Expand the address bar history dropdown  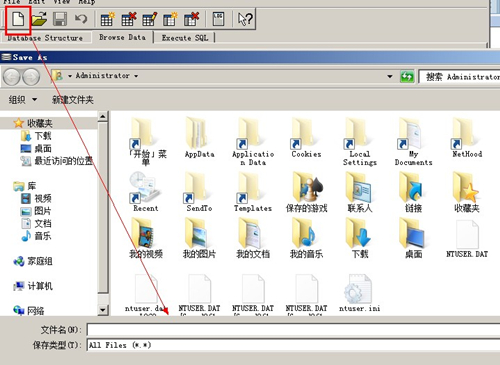(390, 76)
